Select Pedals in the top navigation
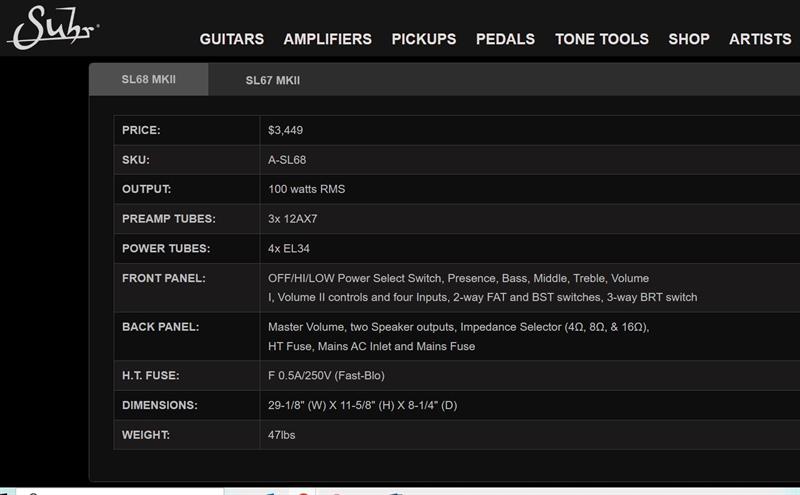 coord(506,39)
